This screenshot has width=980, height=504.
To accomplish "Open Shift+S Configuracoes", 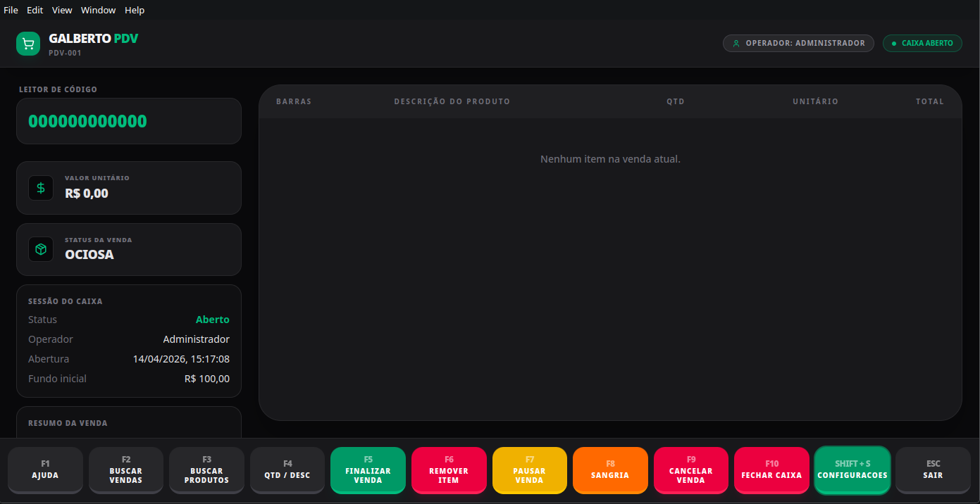I will [852, 470].
